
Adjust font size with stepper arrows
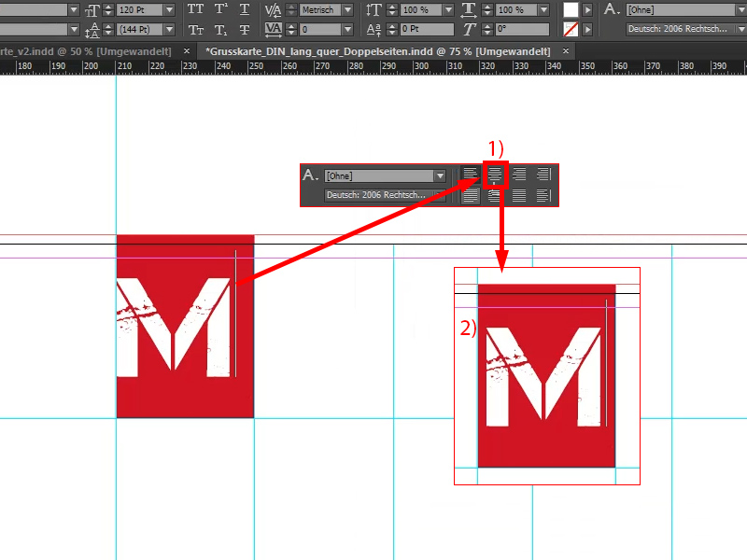click(x=108, y=9)
